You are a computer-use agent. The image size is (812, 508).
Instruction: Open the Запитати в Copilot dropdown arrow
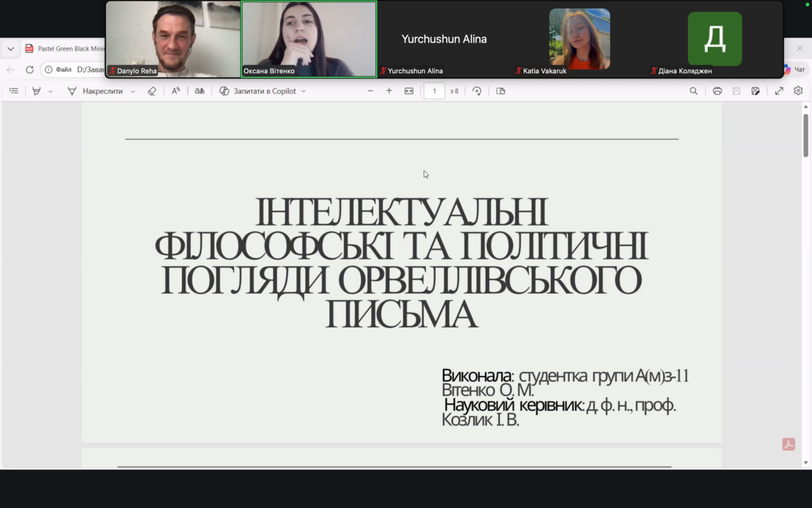[x=303, y=91]
